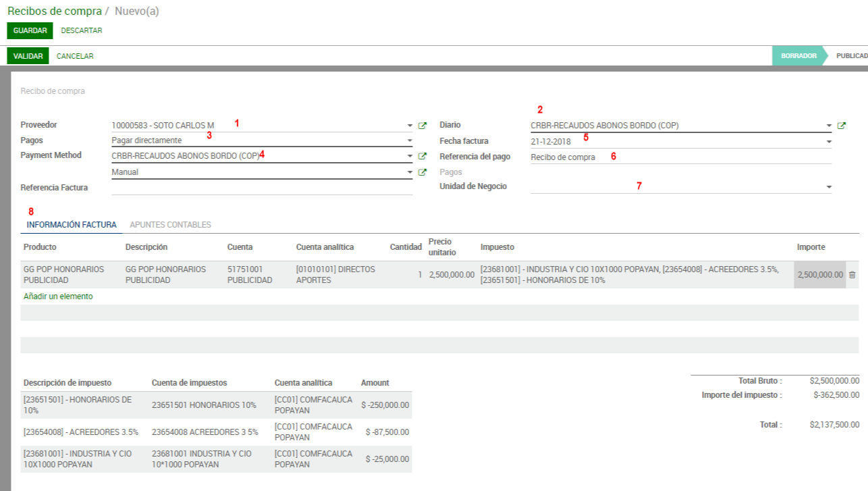
Task: Expand the Diario dropdown
Action: (829, 126)
